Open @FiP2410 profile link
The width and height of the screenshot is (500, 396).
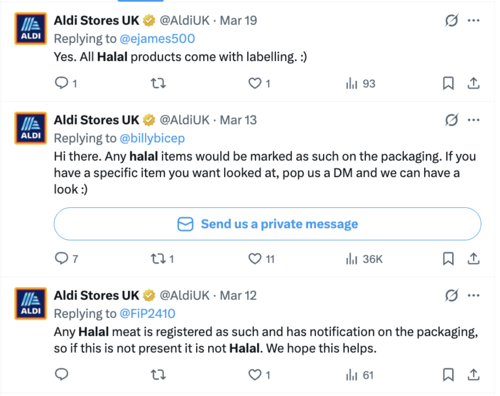tap(147, 314)
